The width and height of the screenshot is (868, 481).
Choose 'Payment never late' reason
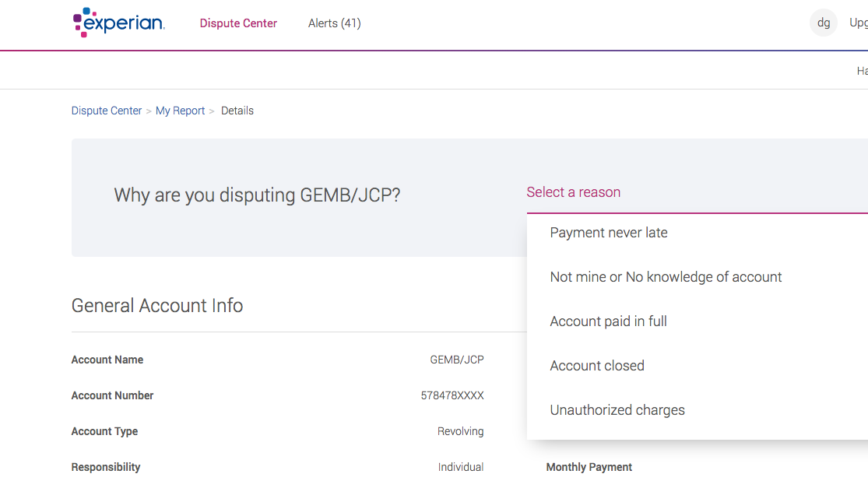pyautogui.click(x=609, y=233)
